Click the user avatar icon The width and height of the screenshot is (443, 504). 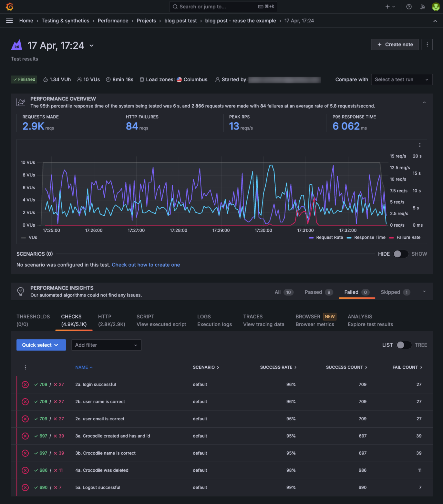pos(436,7)
